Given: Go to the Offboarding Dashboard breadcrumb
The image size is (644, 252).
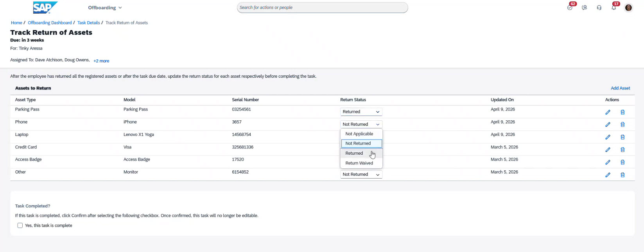Looking at the screenshot, I should [x=50, y=23].
